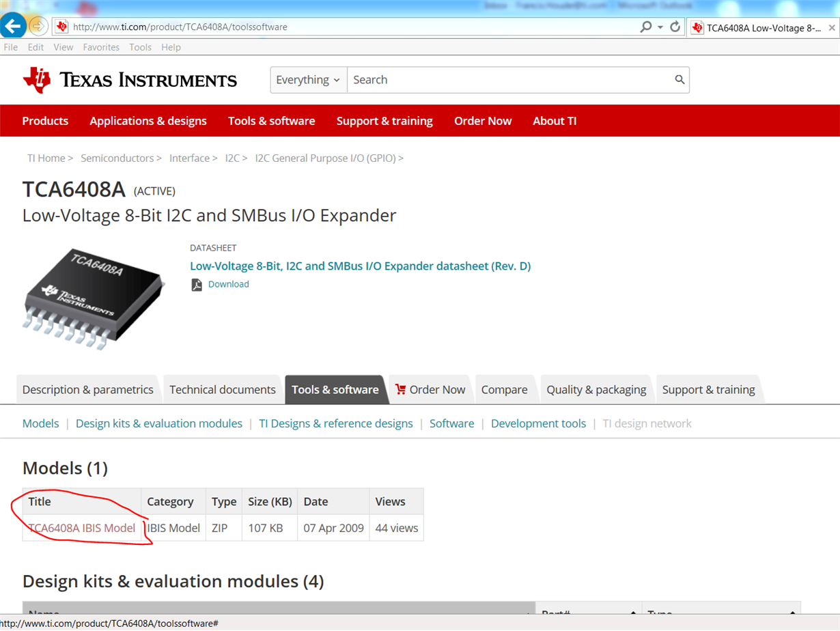Expand the Everything search scope dropdown
840x631 pixels.
309,80
